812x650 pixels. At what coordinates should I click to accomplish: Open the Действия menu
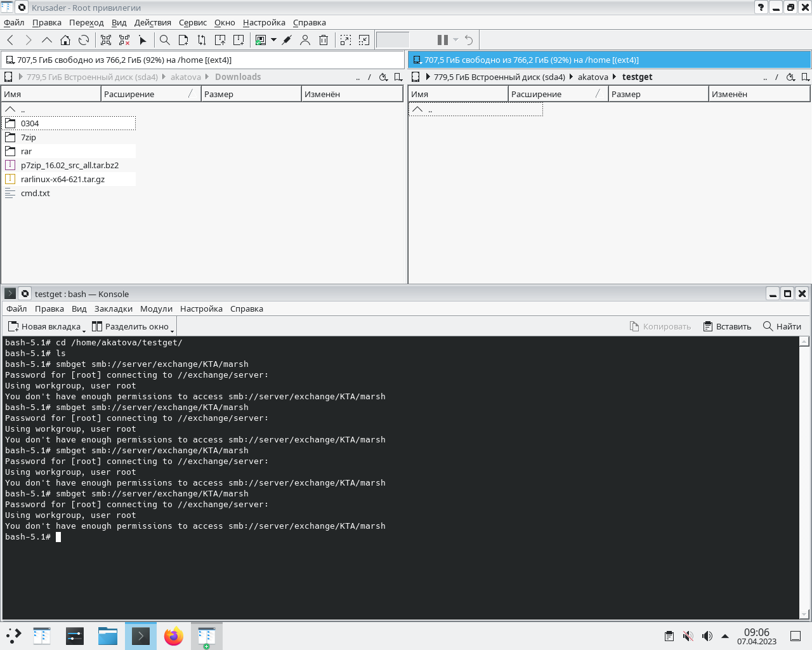pyautogui.click(x=153, y=22)
